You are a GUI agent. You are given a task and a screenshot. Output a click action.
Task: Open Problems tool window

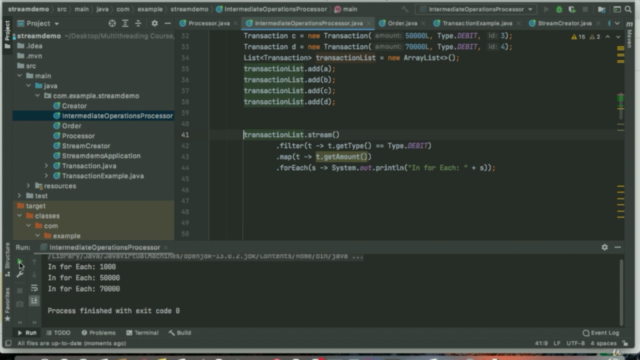coord(98,333)
